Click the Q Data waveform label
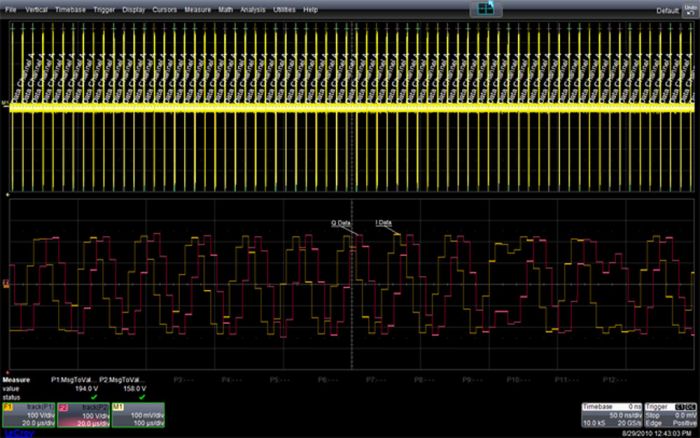700x438 pixels. tap(341, 222)
